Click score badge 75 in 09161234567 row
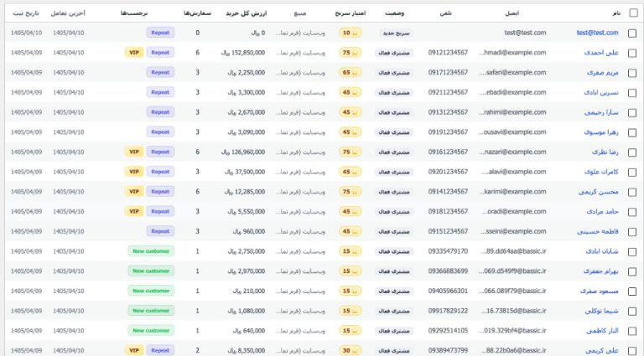The image size is (644, 356). [350, 152]
